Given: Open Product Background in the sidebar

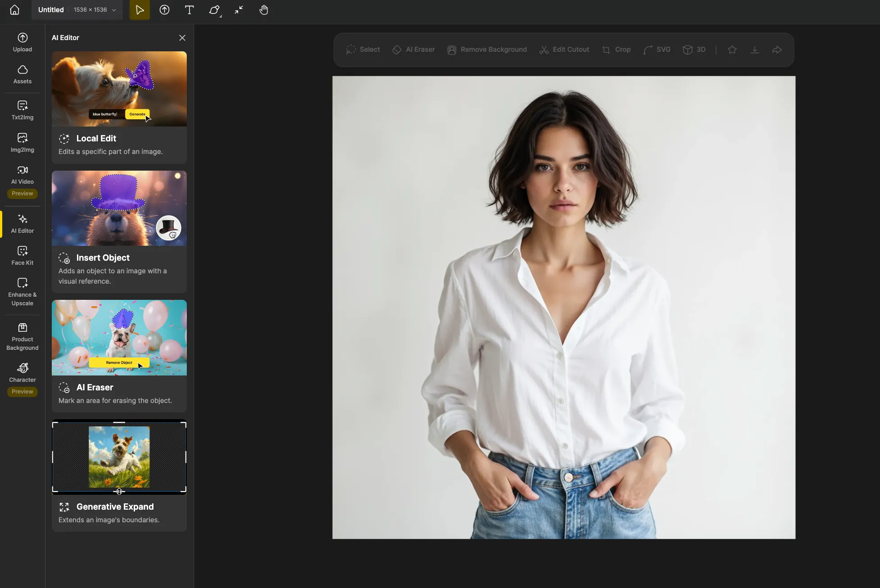Looking at the screenshot, I should [x=23, y=337].
